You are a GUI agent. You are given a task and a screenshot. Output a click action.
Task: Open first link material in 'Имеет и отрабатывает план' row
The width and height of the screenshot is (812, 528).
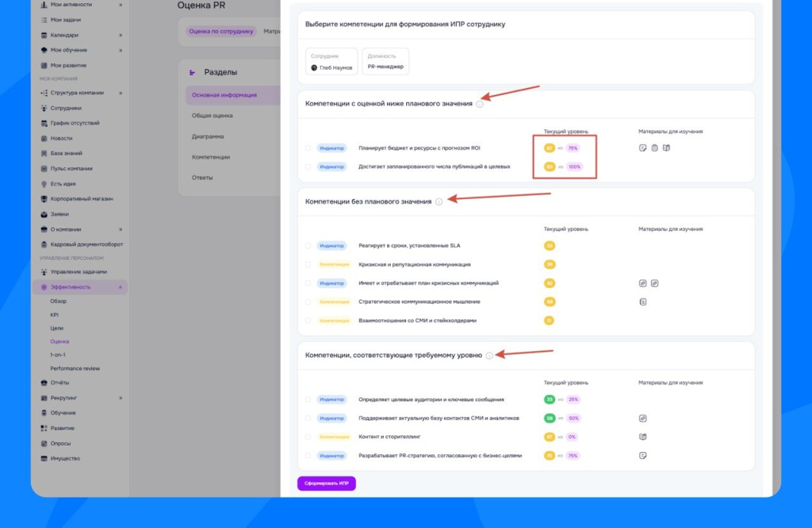(x=642, y=283)
